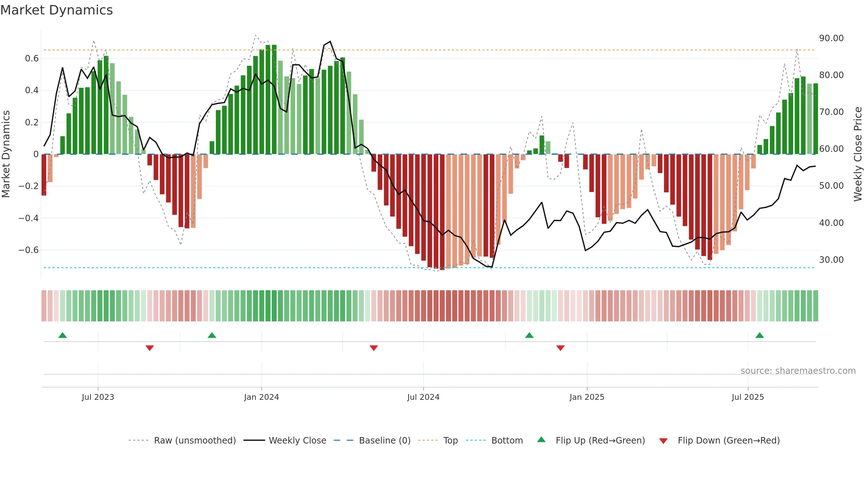Click the black Weekly Close peak near April 2024
Viewport: 868px width, 488px height.
click(330, 42)
